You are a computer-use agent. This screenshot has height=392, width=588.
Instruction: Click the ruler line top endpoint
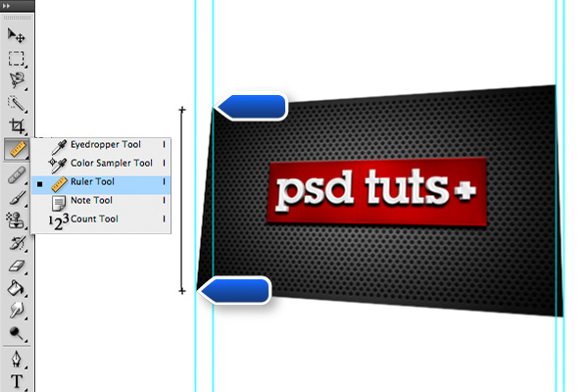pos(182,110)
